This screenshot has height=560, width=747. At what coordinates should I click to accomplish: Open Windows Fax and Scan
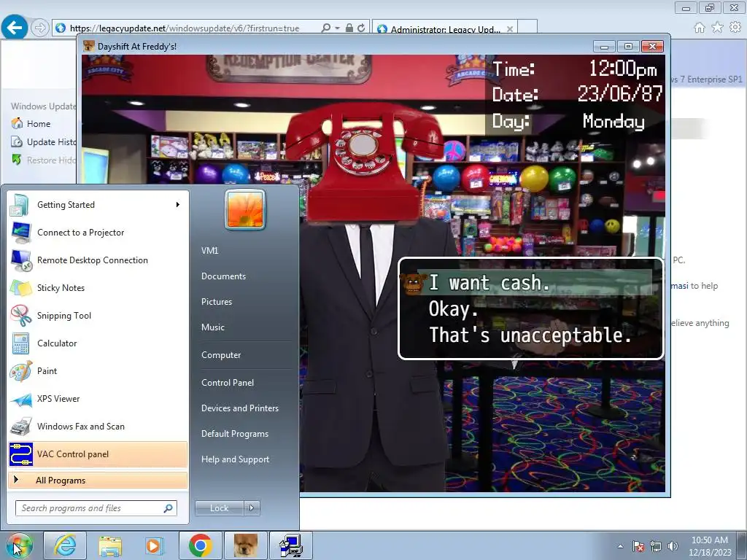tap(98, 426)
